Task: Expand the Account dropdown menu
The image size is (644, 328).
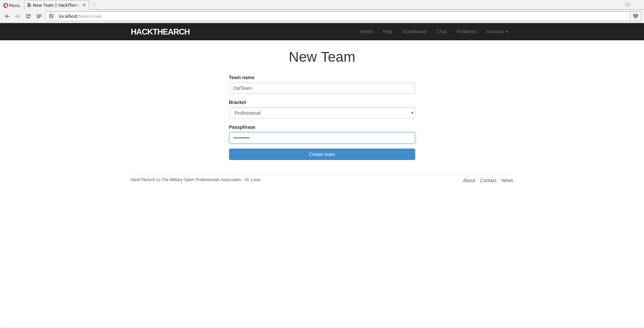Action: pos(497,32)
